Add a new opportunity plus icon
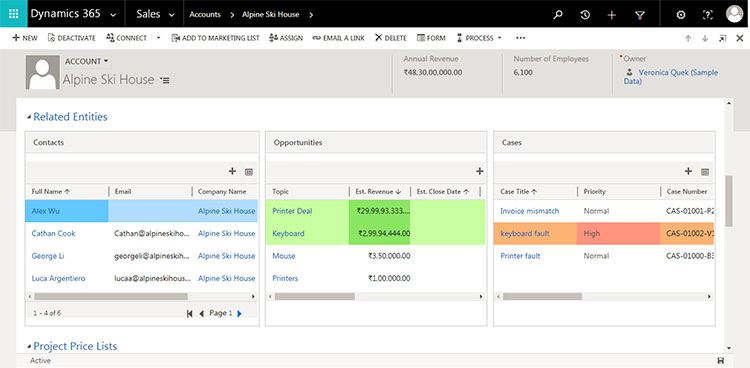The height and width of the screenshot is (368, 750). (479, 171)
